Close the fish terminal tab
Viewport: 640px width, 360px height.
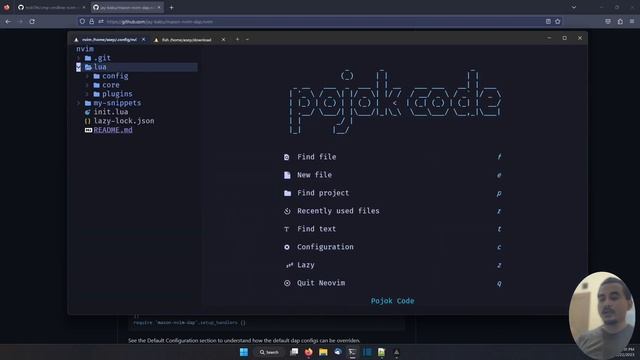click(x=223, y=40)
